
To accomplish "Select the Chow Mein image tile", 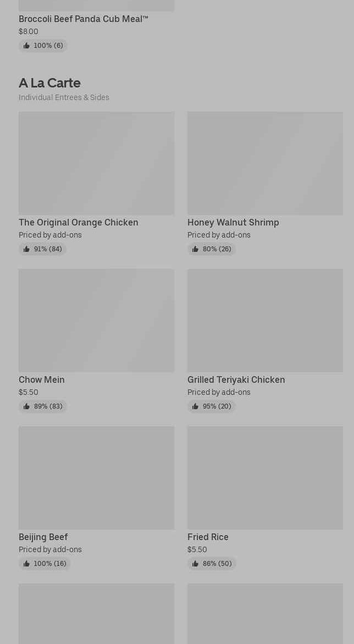I will (x=97, y=321).
